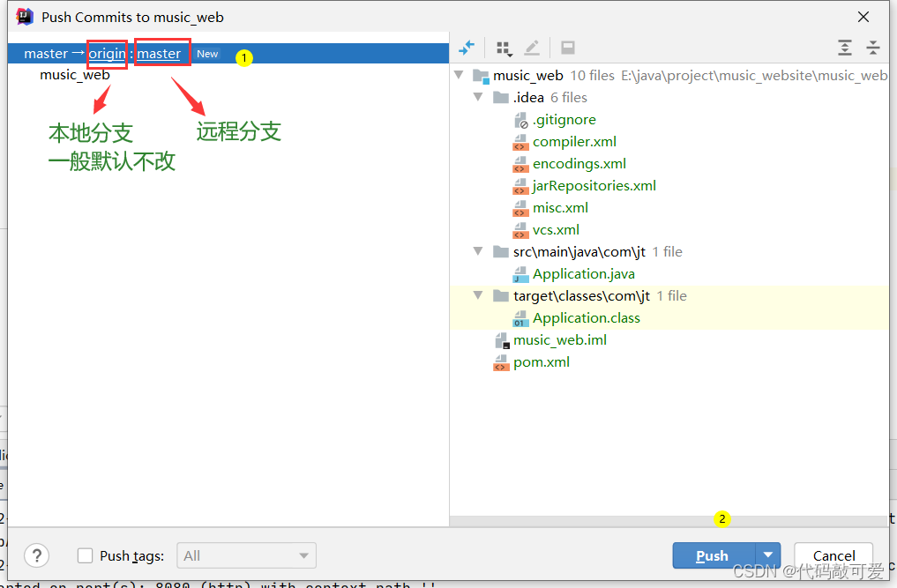Select the master to origin branch row

tap(228, 53)
